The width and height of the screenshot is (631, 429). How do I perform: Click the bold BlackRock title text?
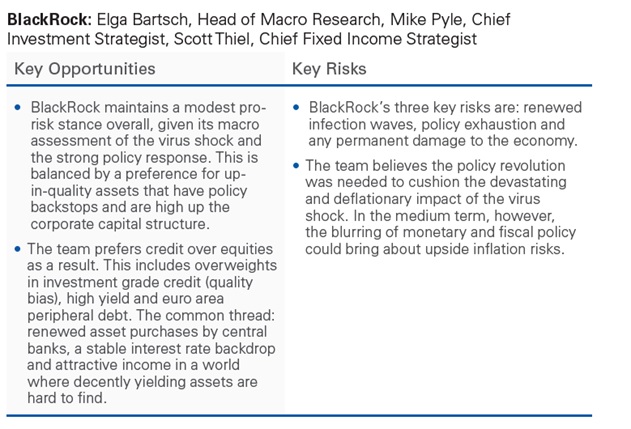point(49,19)
